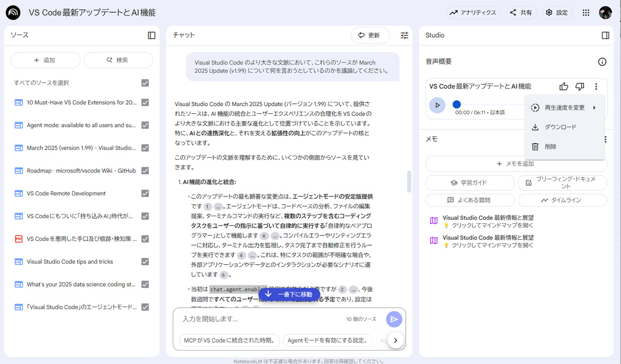
Task: Collapse the ソース panel using its sidebar icon
Action: [x=152, y=35]
